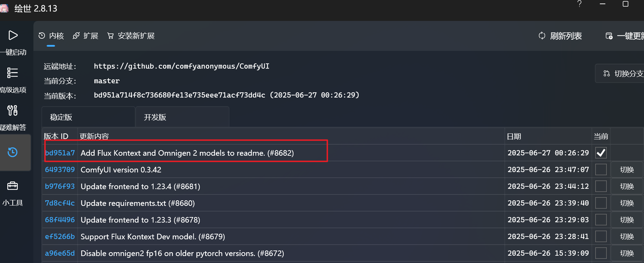644x263 pixels.
Task: Click 切换 for Update frontend to 1.23.3
Action: [x=627, y=220]
